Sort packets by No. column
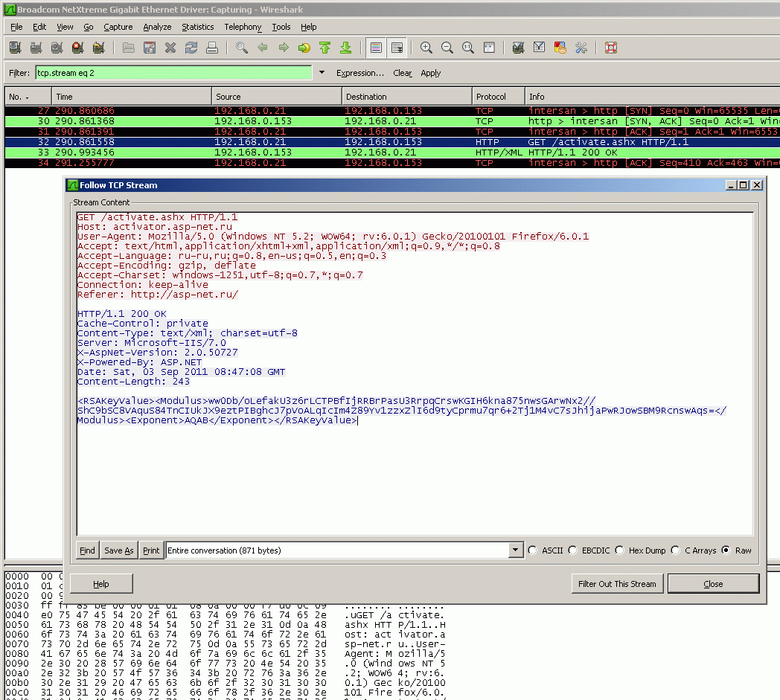 click(28, 97)
